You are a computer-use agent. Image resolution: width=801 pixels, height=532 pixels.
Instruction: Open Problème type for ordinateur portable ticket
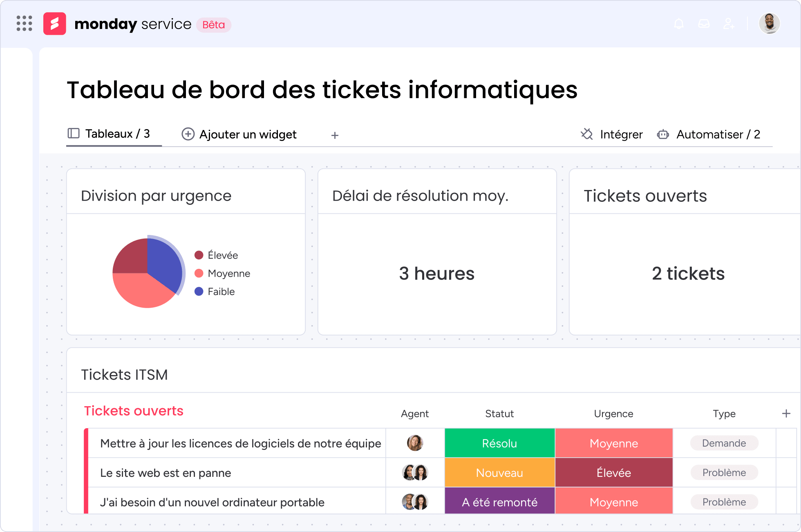[x=724, y=502]
